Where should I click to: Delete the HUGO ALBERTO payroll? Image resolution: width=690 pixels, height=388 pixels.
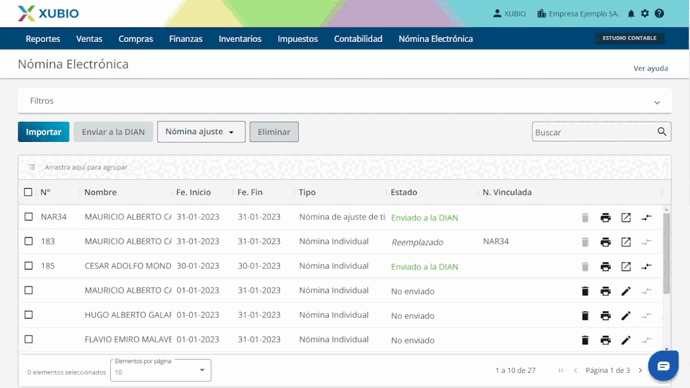(585, 315)
